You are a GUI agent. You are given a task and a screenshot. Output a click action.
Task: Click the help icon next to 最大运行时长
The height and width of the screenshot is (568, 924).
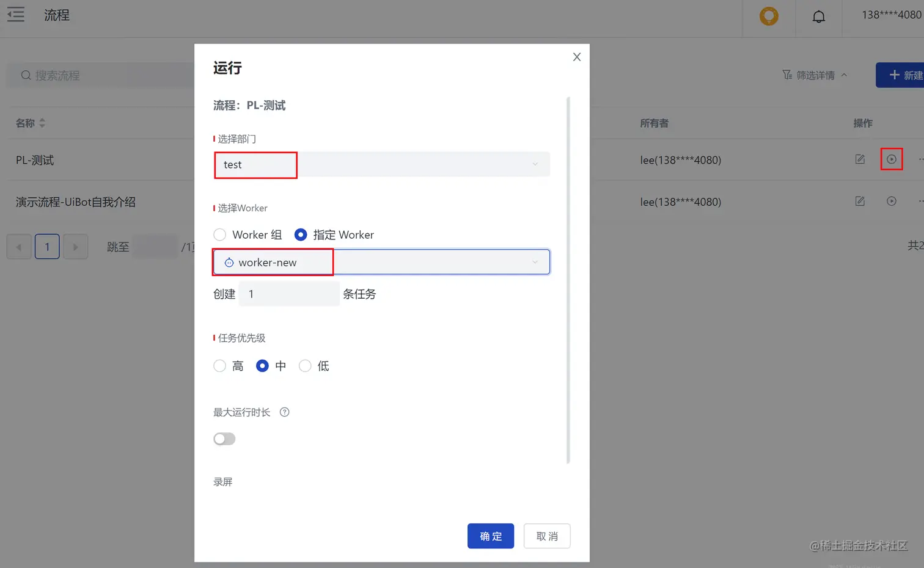pos(284,412)
